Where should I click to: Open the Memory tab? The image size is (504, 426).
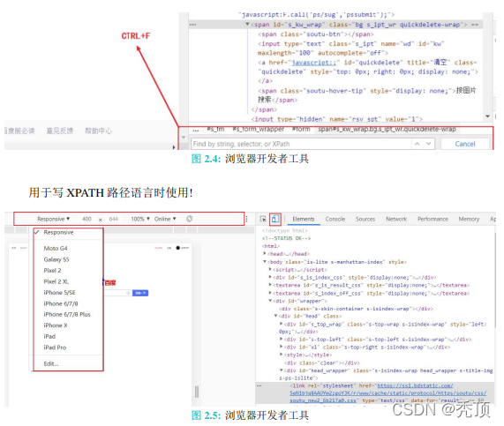[469, 219]
